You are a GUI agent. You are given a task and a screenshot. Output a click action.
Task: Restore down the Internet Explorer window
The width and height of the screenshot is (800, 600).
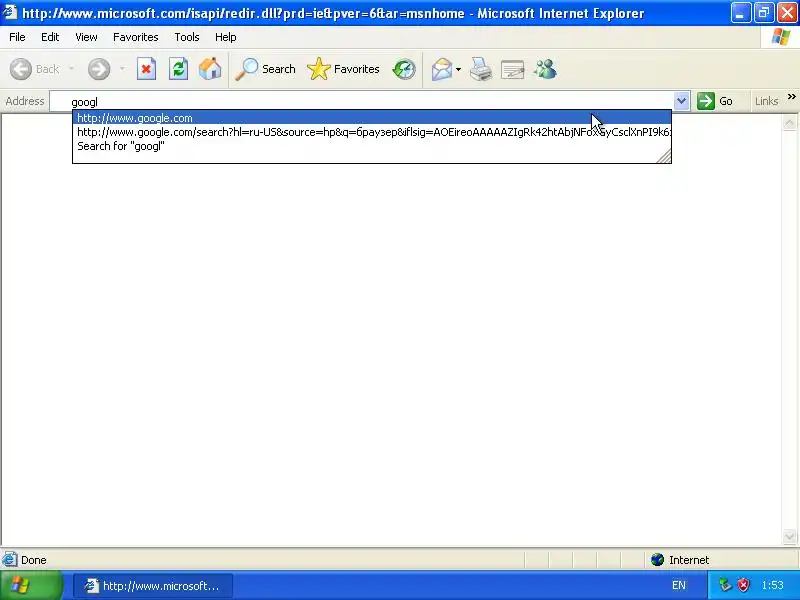click(764, 13)
